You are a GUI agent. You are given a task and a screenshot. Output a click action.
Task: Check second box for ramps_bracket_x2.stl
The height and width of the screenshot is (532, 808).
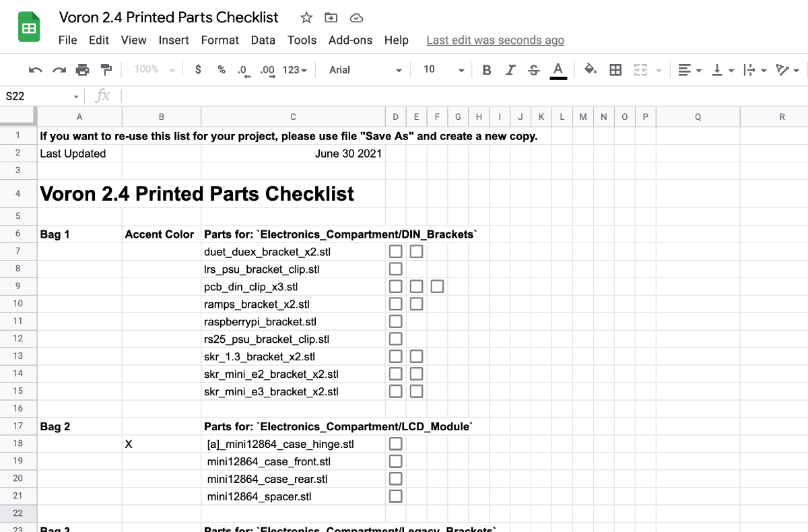pyautogui.click(x=417, y=304)
